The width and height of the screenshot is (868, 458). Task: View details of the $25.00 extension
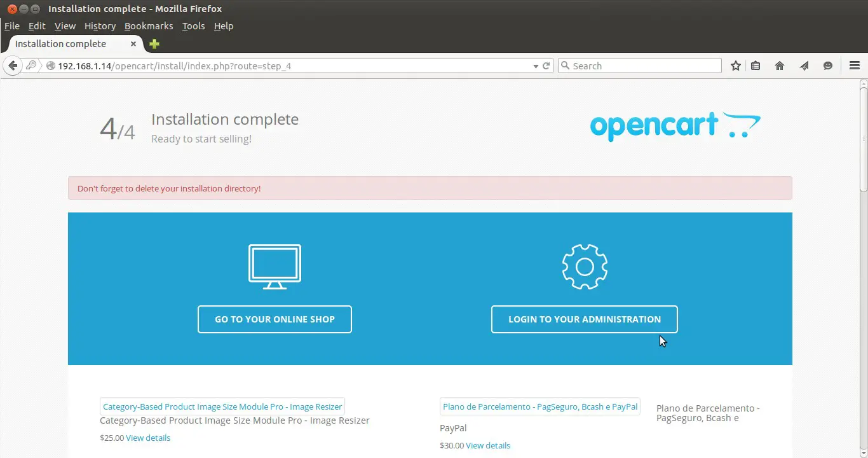pos(148,438)
